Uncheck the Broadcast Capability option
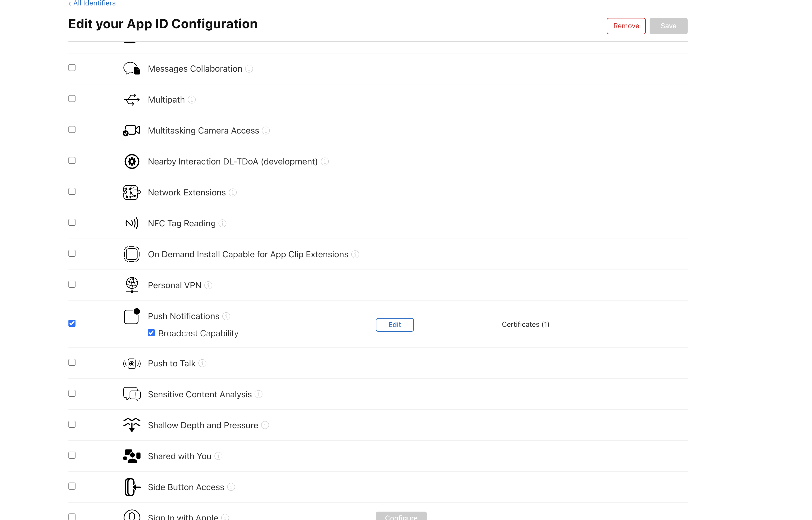Image resolution: width=812 pixels, height=520 pixels. pyautogui.click(x=151, y=332)
